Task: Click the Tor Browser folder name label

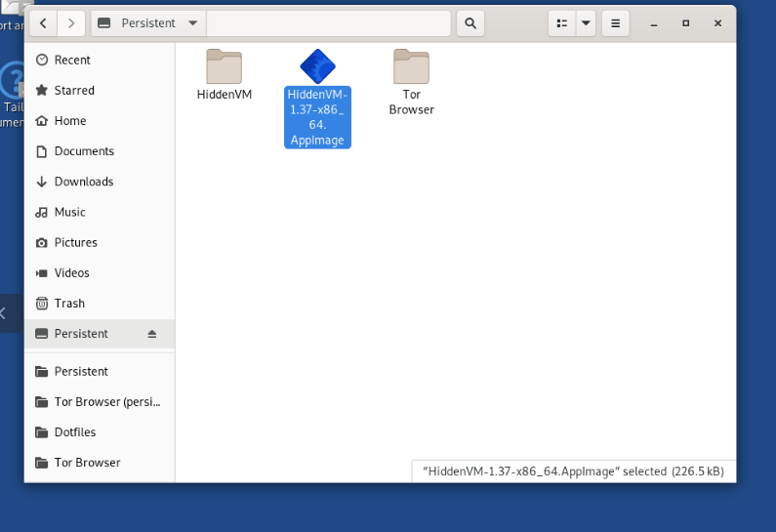Action: 411,102
